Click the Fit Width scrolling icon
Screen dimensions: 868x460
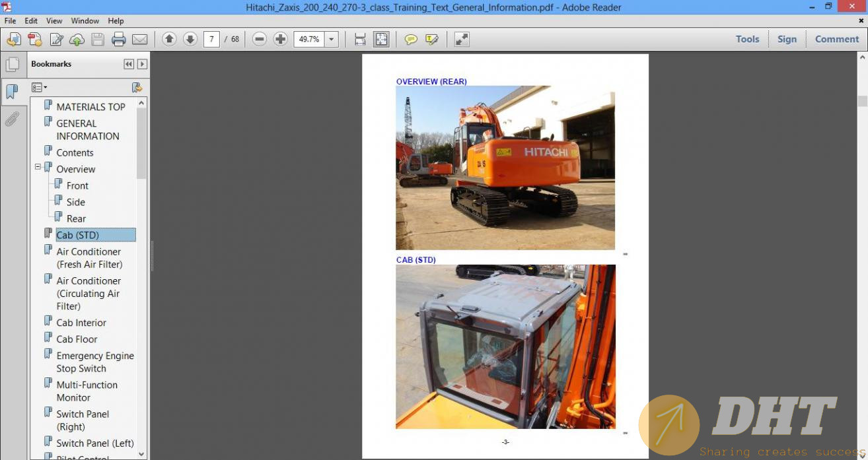[360, 39]
